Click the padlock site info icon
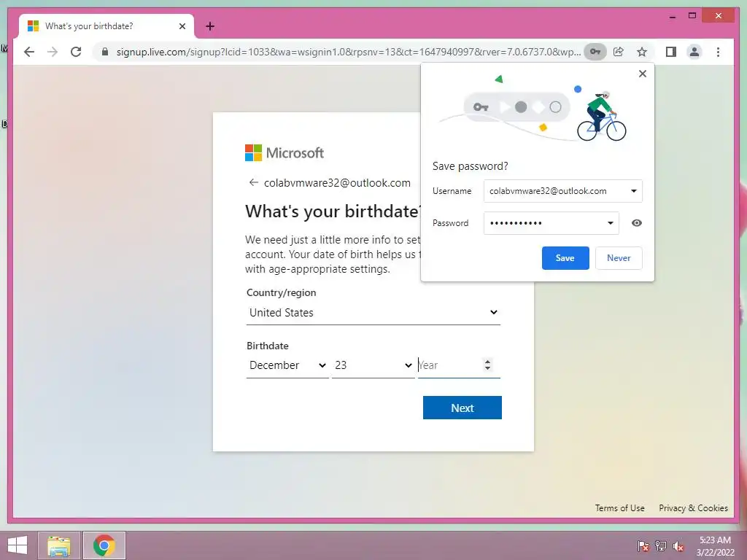Image resolution: width=747 pixels, height=560 pixels. [x=105, y=52]
